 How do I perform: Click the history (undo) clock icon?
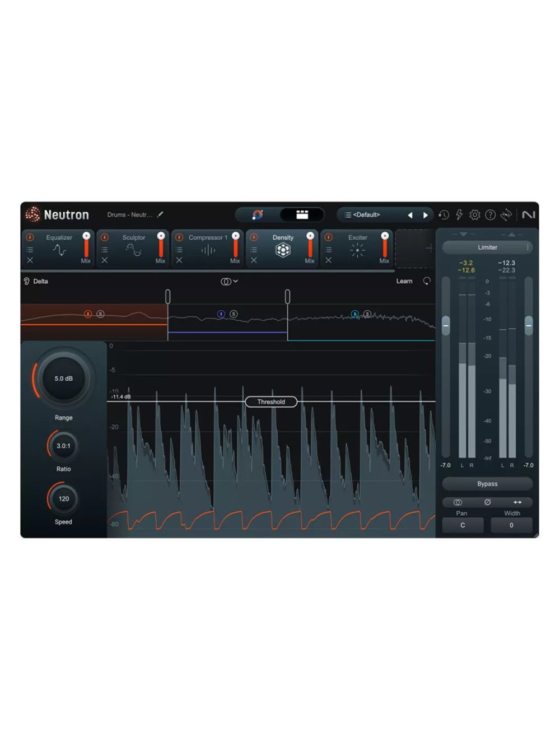444,214
